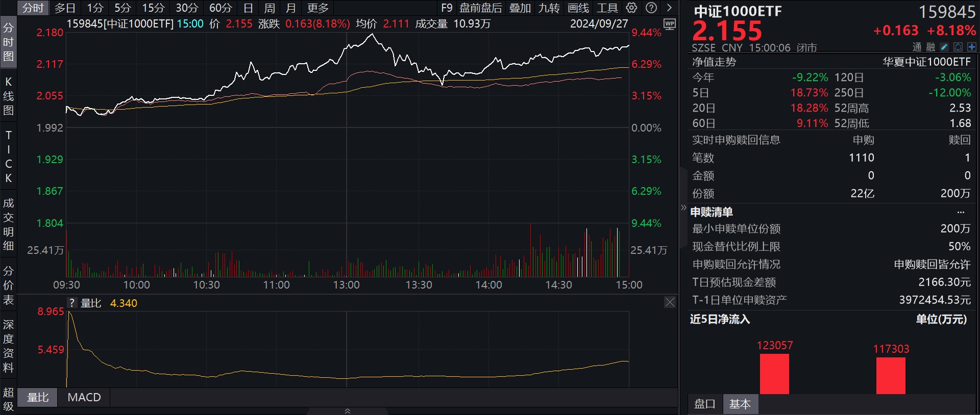
Task: Click the 均价 2.111 average price readout
Action: (383, 24)
